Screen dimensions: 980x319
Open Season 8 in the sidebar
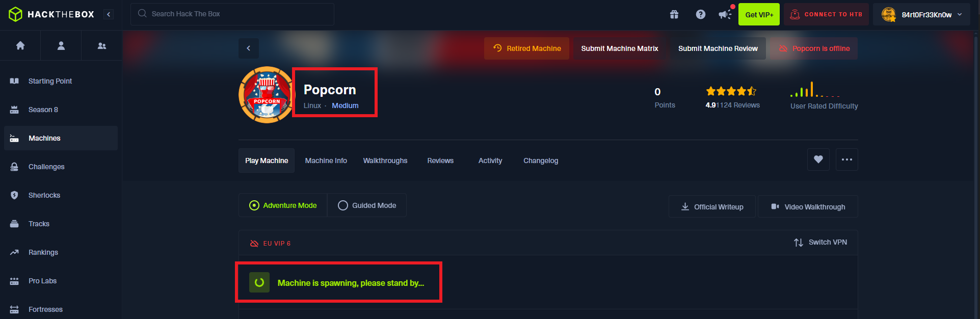coord(61,110)
